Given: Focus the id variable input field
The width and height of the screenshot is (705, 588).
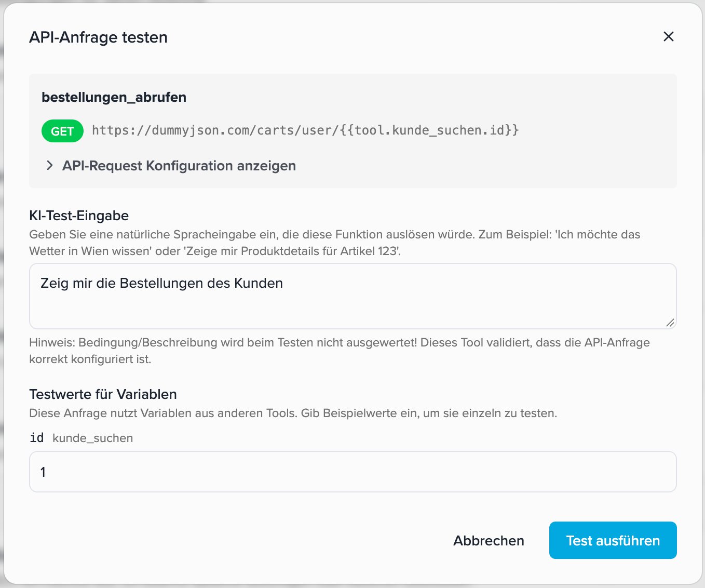Looking at the screenshot, I should pyautogui.click(x=353, y=472).
